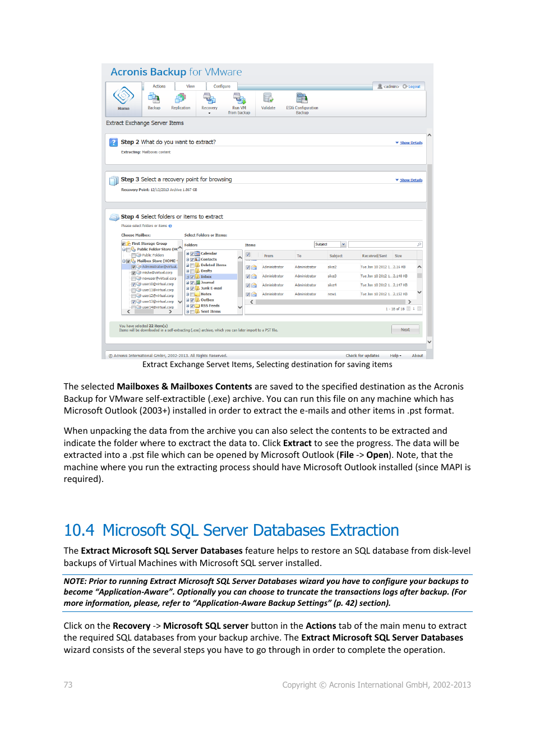Sort items by Received/Sent column
This screenshot has height=756, width=535.
tap(375, 256)
